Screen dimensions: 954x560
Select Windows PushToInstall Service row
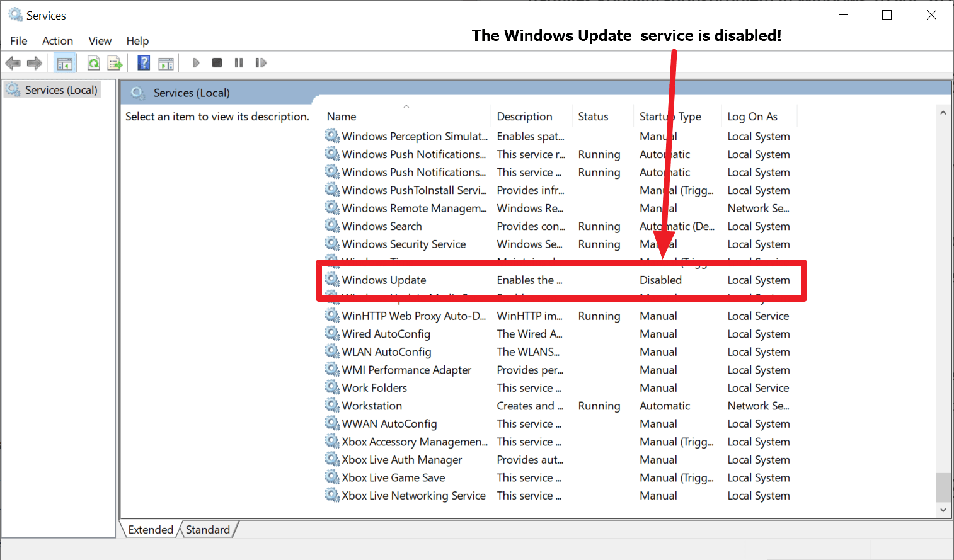tap(557, 190)
